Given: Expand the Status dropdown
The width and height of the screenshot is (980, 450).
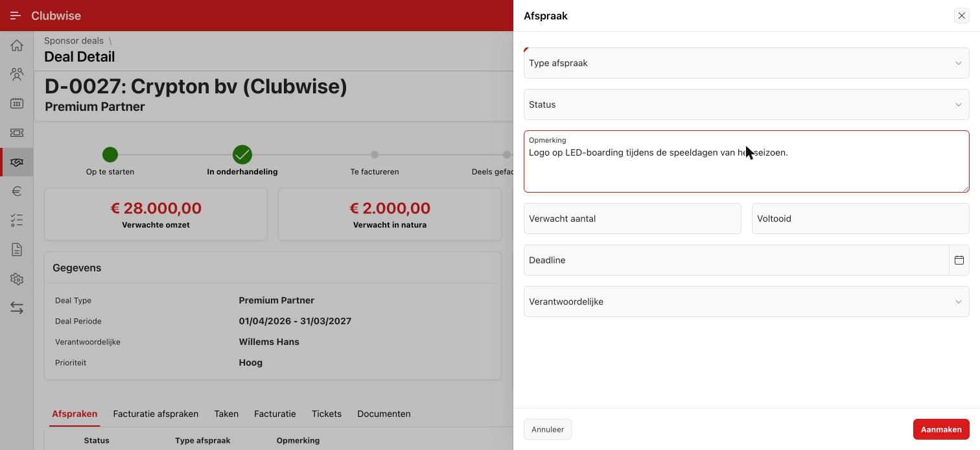Looking at the screenshot, I should click(x=747, y=104).
